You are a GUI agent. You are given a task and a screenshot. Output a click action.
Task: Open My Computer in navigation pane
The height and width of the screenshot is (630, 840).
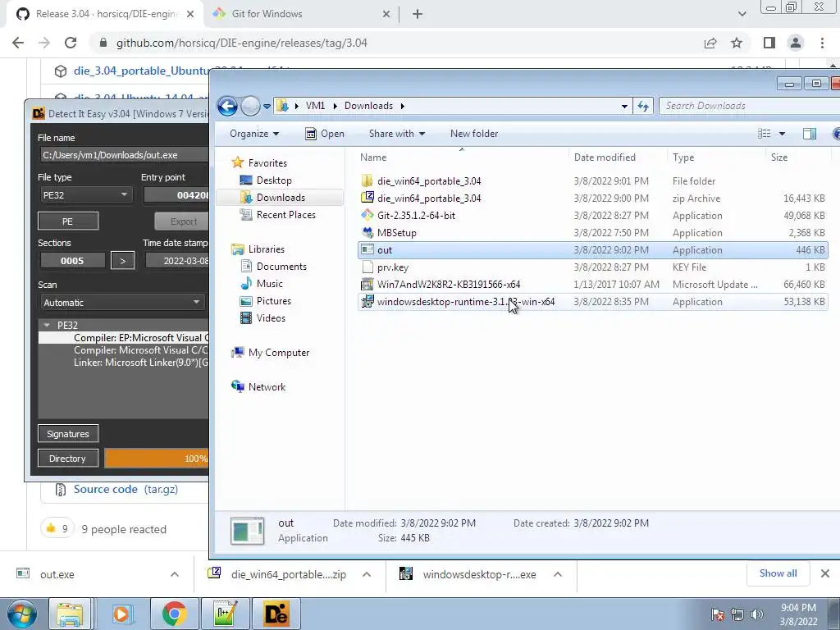tap(279, 353)
